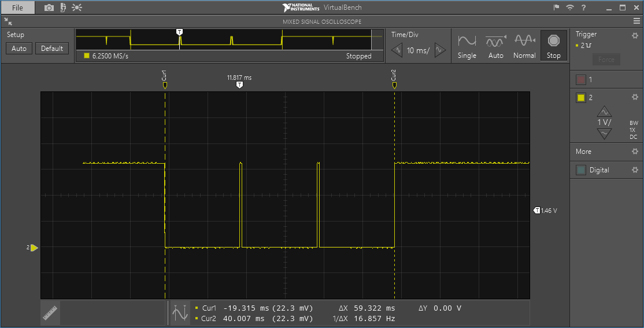The width and height of the screenshot is (644, 328).
Task: Click the More section label
Action: 583,152
